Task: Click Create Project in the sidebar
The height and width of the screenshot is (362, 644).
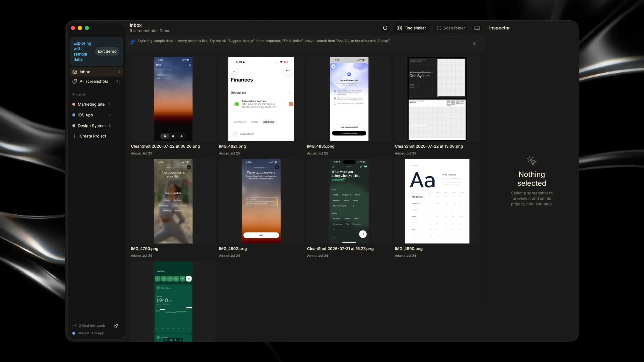Action: (90, 136)
